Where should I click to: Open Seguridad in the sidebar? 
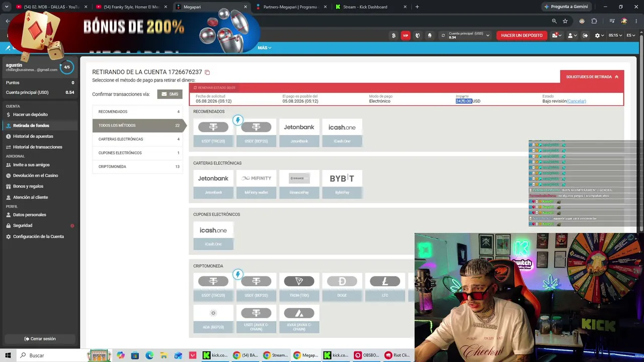(23, 226)
